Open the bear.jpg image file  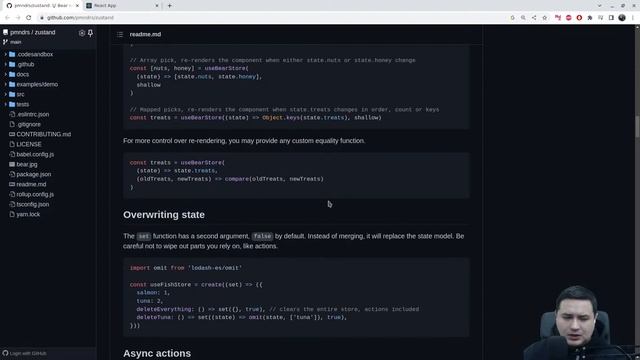tap(27, 164)
